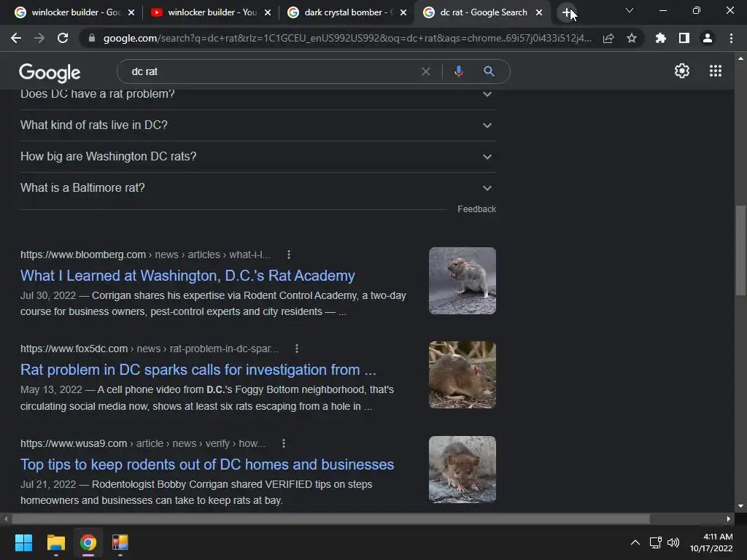Click the fox5dc.com result URL

[x=150, y=349]
